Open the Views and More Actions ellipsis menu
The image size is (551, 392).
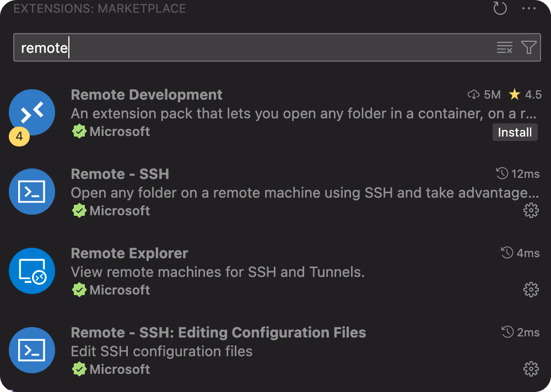(x=528, y=8)
